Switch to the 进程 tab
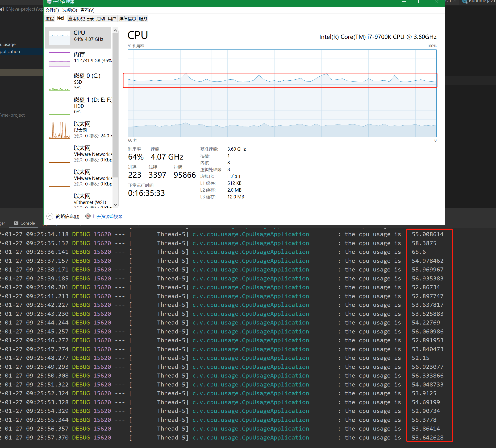This screenshot has height=448, width=496. click(x=50, y=18)
